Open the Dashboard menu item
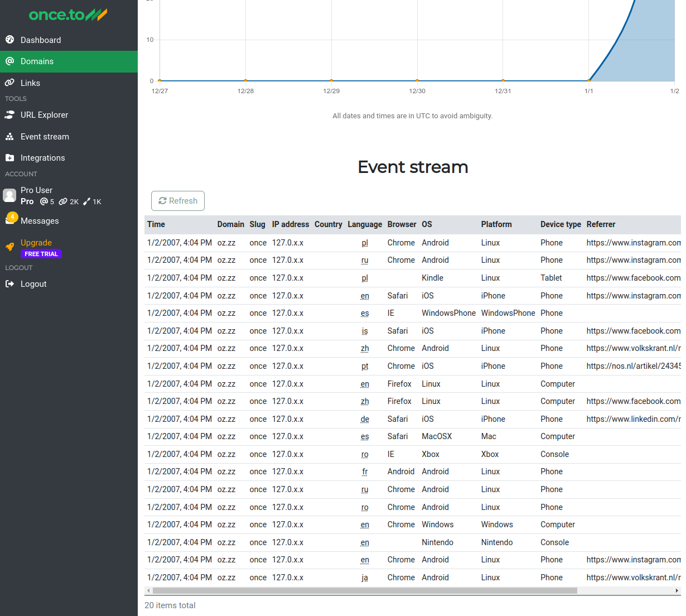 coord(69,40)
